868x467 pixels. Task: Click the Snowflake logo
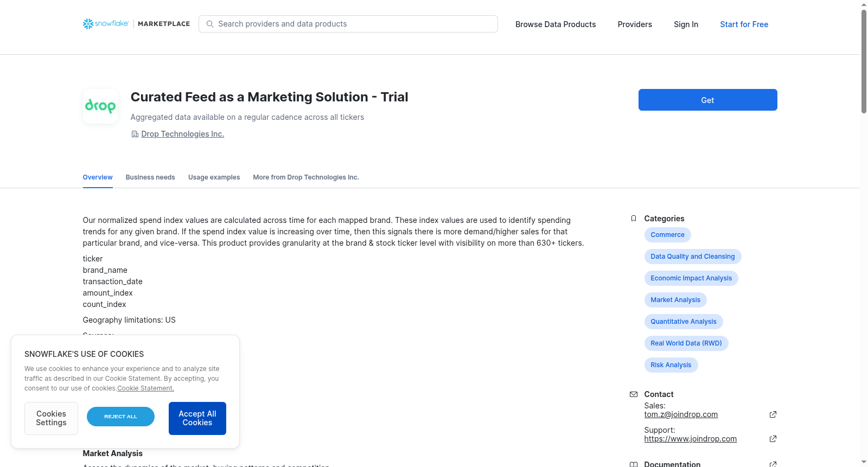[106, 24]
